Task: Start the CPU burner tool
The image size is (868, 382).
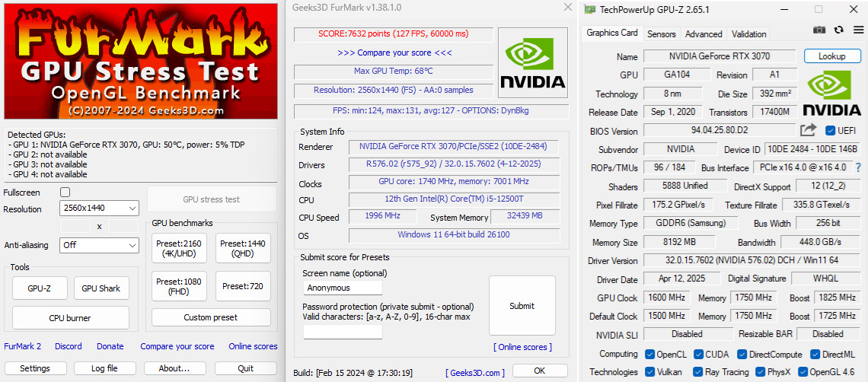Action: [x=70, y=318]
